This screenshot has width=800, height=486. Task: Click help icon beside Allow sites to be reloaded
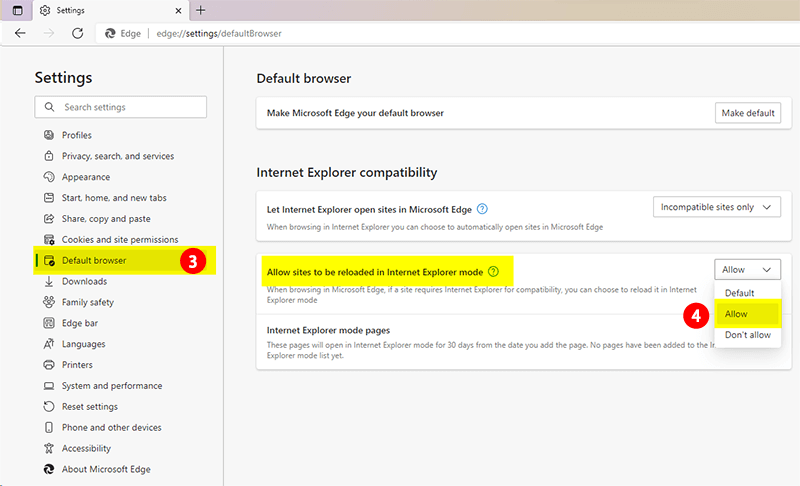point(493,272)
